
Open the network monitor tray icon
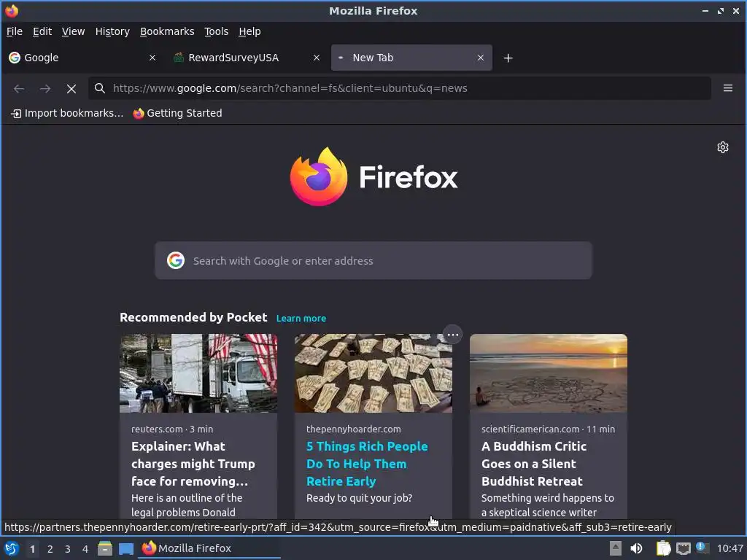(683, 548)
